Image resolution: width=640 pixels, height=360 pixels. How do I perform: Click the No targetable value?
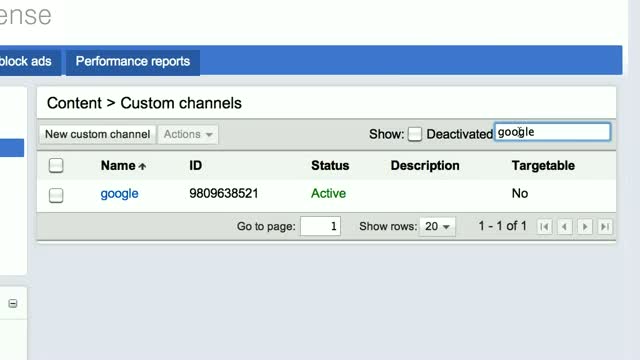coord(520,193)
